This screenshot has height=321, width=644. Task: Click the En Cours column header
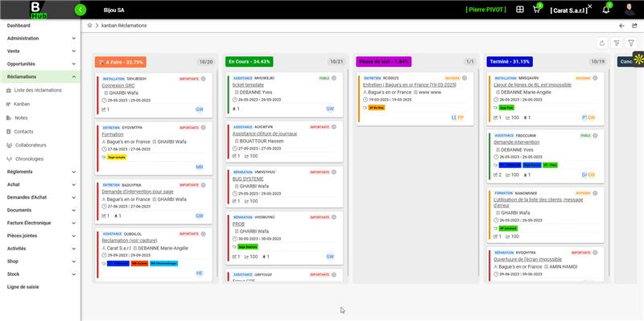point(250,62)
